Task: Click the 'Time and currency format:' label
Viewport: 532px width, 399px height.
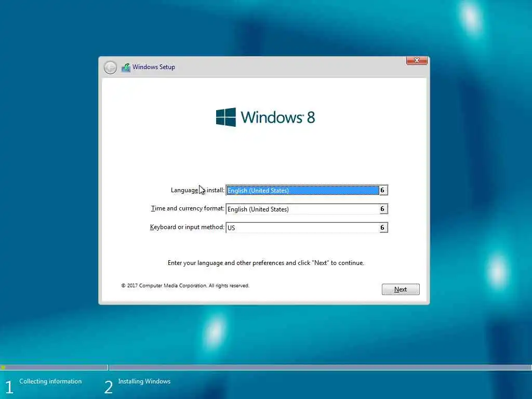Action: pos(188,208)
